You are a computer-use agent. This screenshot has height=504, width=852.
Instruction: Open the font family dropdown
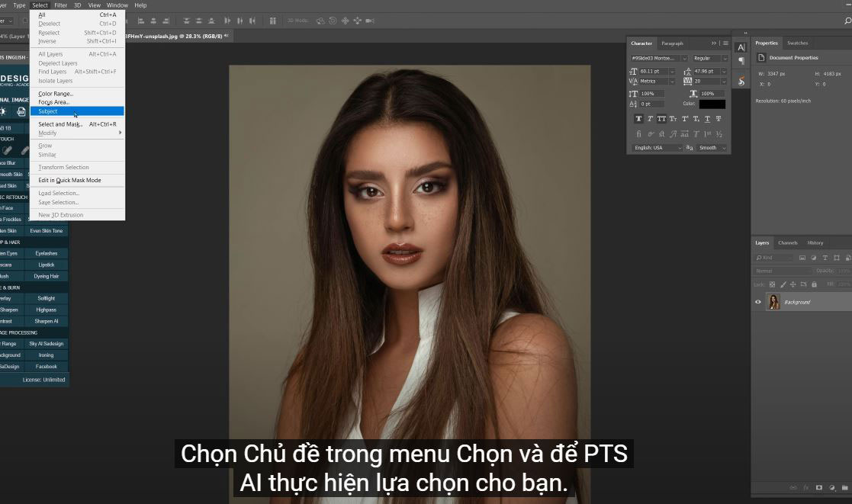(x=685, y=58)
